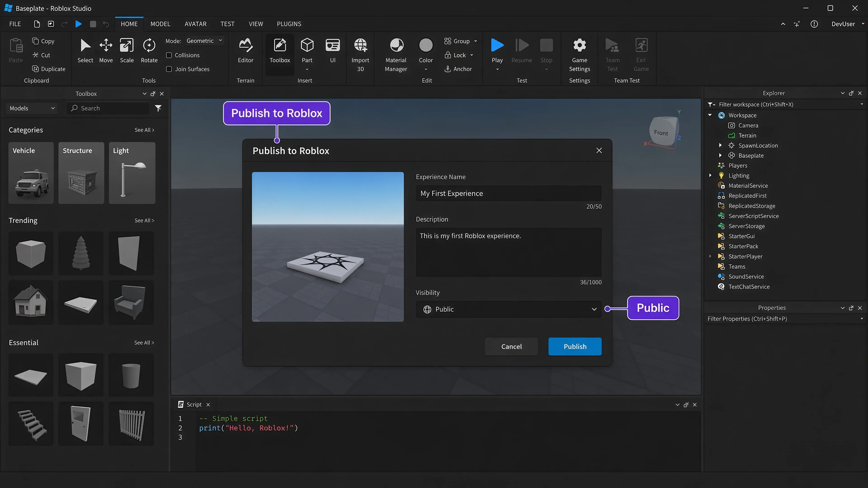This screenshot has width=868, height=488.
Task: Open new file icon in quick access
Action: tap(37, 24)
